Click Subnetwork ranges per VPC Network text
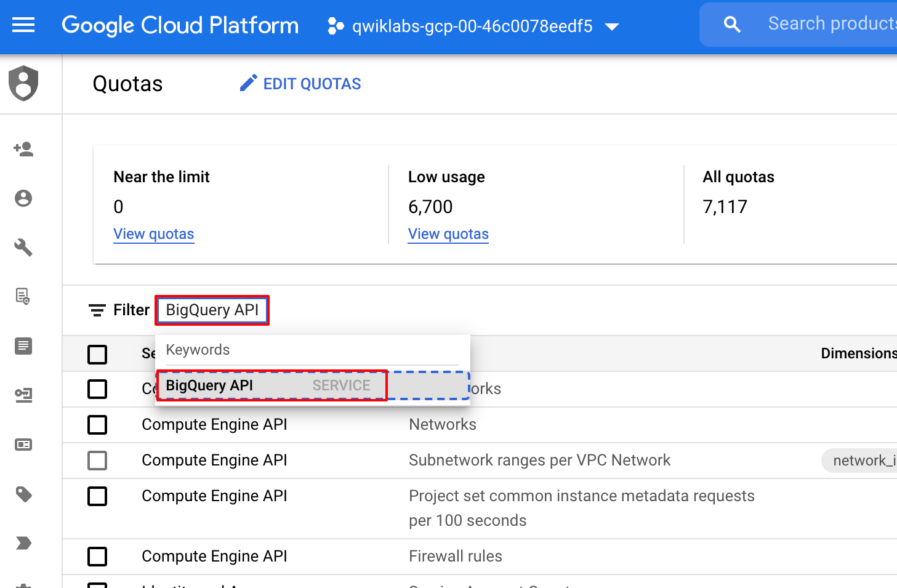Viewport: 897px width, 588px height. 540,460
